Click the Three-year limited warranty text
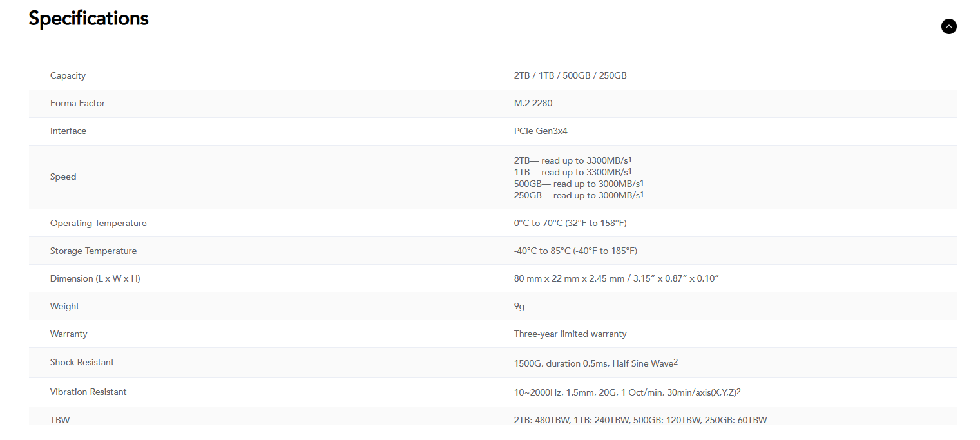980x440 pixels. (x=570, y=334)
